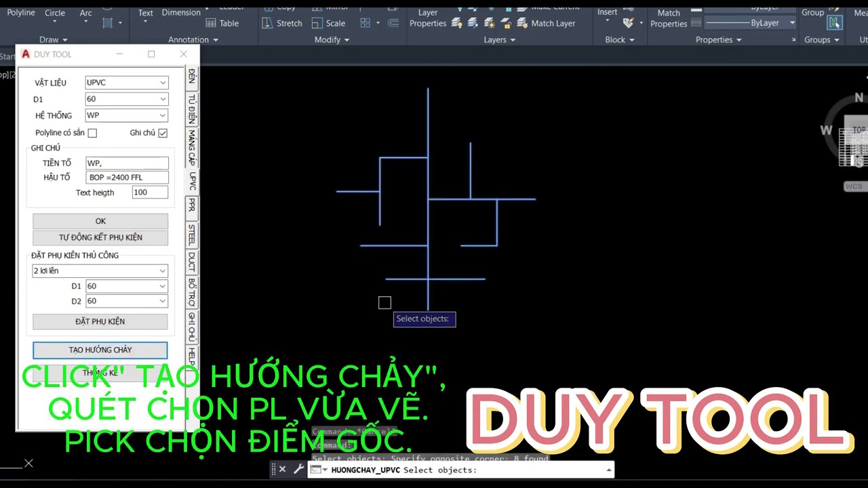
Task: Select the Polyline draw tool
Action: [x=21, y=13]
